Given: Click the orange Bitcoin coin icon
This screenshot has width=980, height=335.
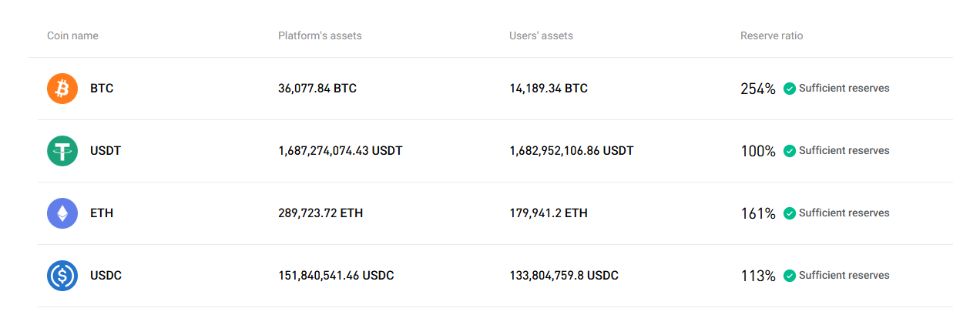Looking at the screenshot, I should click(x=62, y=89).
